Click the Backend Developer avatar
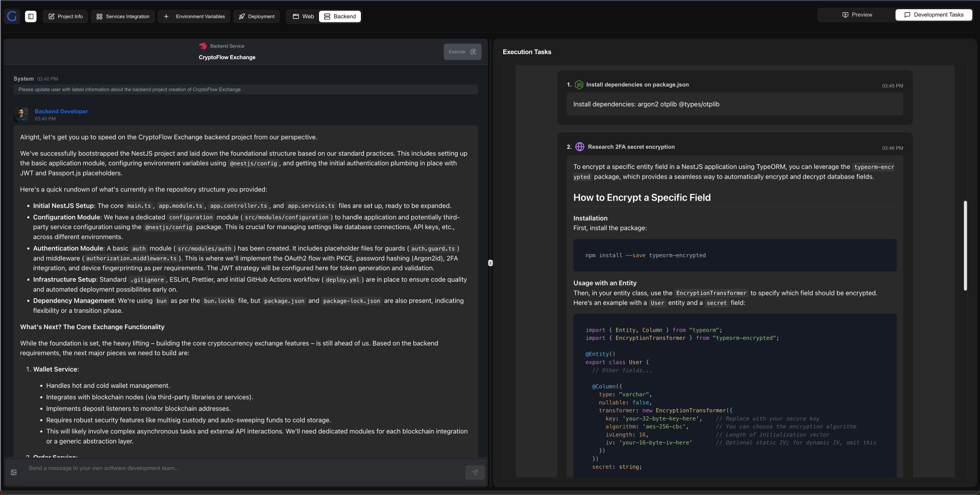Viewport: 980px width, 495px height. point(21,114)
